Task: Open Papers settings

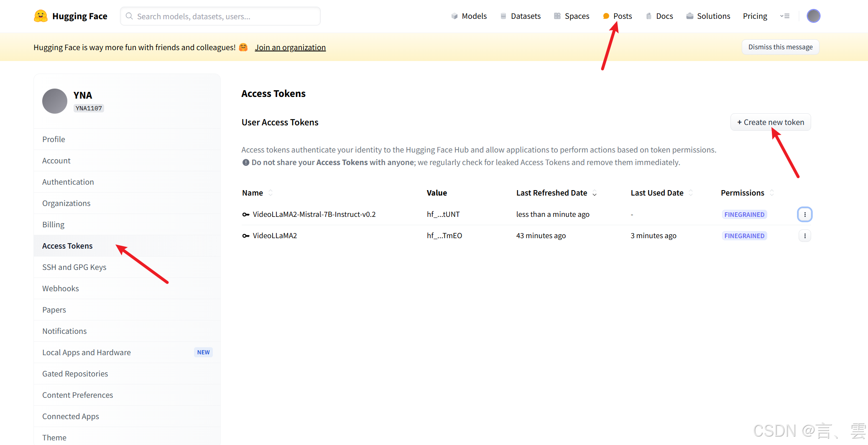Action: [127, 310]
